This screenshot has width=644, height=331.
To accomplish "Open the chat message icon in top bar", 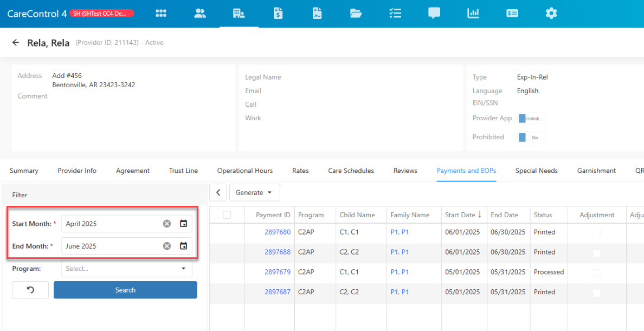I will 434,14.
